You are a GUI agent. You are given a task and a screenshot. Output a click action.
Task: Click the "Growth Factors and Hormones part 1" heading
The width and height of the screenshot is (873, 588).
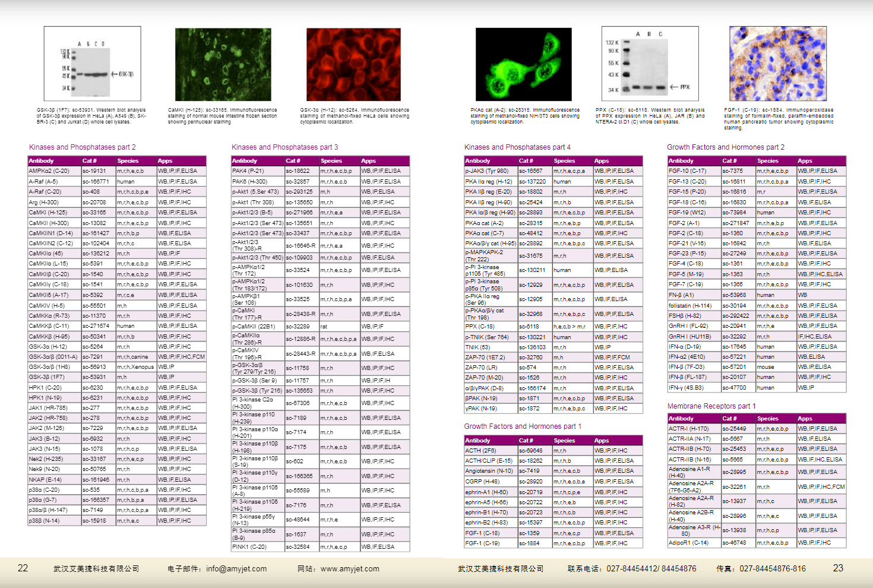(523, 426)
